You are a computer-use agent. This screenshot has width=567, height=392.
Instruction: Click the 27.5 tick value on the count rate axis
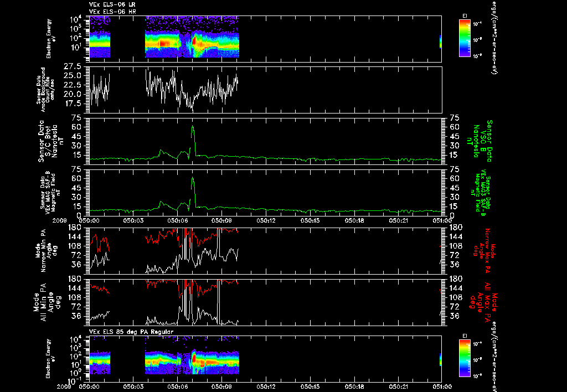pyautogui.click(x=73, y=66)
